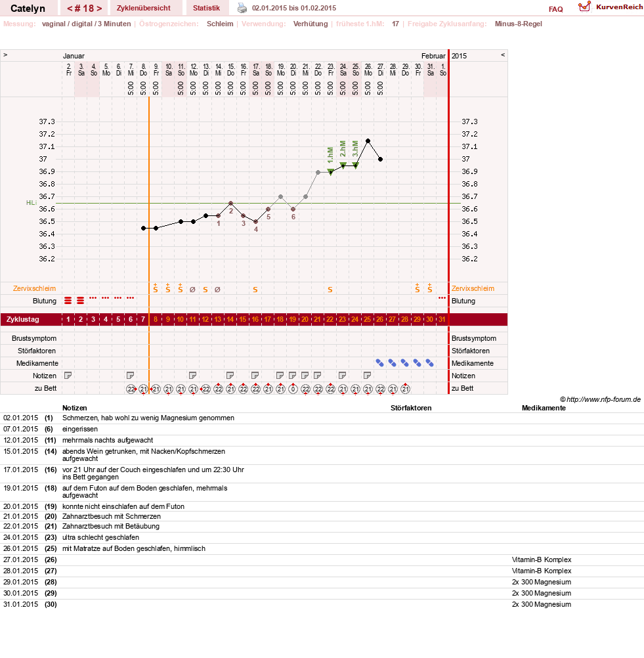Click the S+ cervical mucus symbol on day 8

pyautogui.click(x=155, y=288)
